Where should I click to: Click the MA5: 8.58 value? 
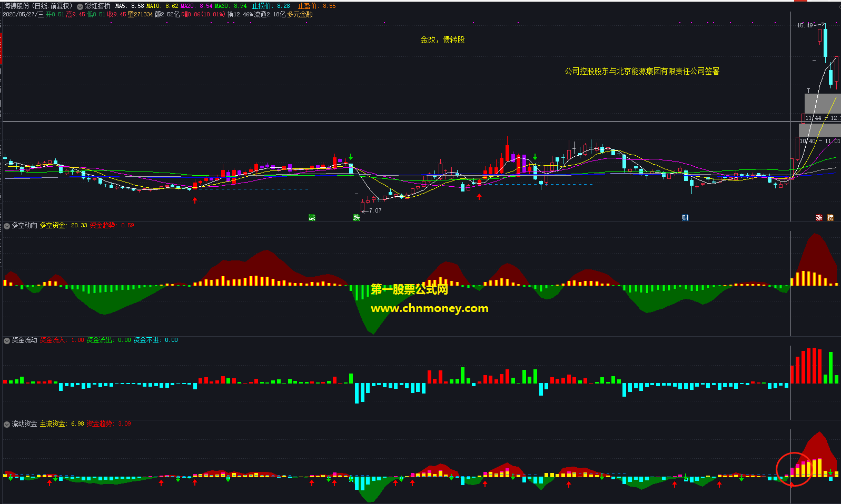[x=130, y=6]
